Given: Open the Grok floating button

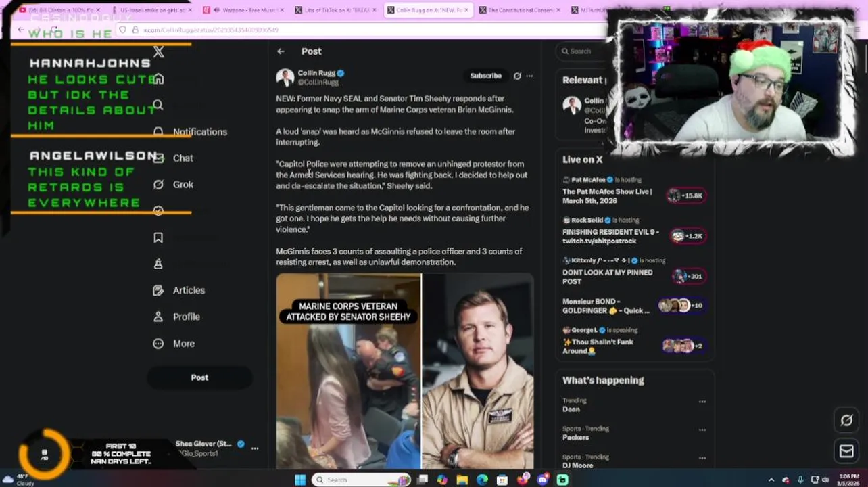Looking at the screenshot, I should [x=846, y=421].
